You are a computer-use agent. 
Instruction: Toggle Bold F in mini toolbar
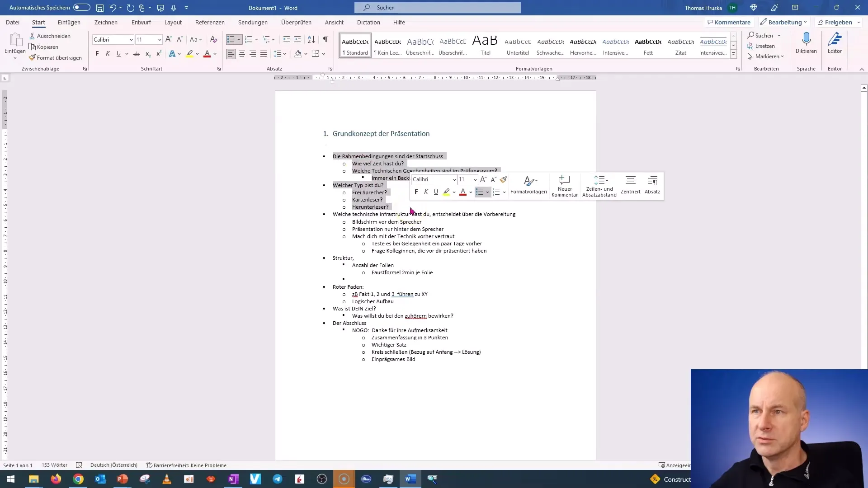point(416,192)
